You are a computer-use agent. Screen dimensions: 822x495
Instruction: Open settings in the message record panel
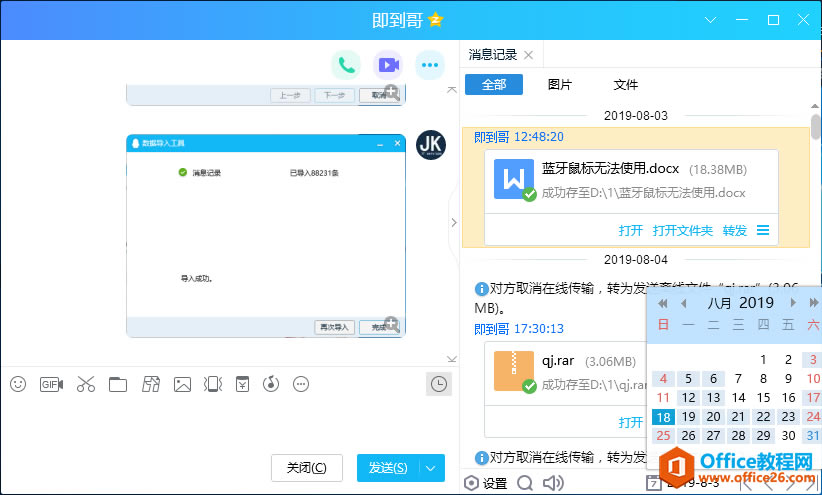(x=485, y=483)
